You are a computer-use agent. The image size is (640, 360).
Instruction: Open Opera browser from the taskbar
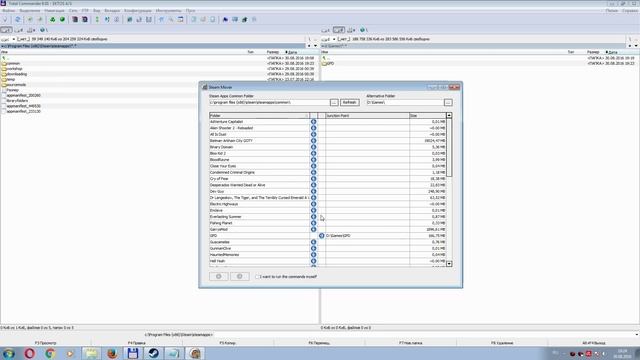tap(29, 353)
